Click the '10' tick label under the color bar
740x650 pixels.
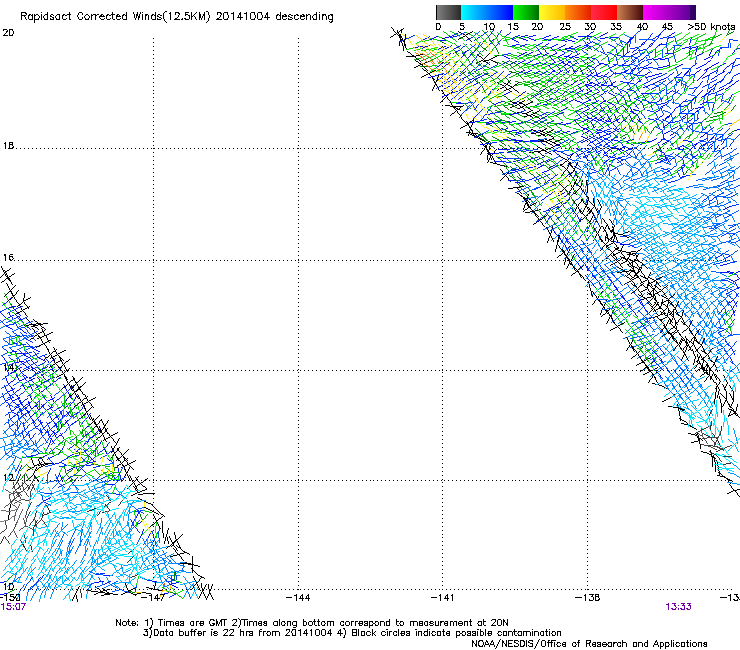pyautogui.click(x=489, y=27)
